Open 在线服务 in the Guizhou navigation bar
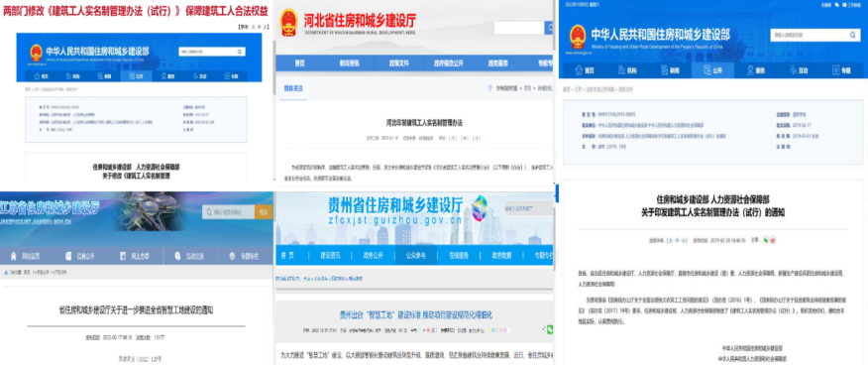The width and height of the screenshot is (868, 366). (x=459, y=255)
